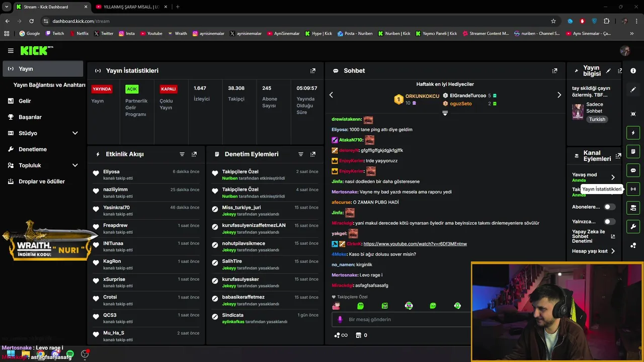Click Mu_Ha_S in the Etkinlik Akışı list

coord(114,333)
